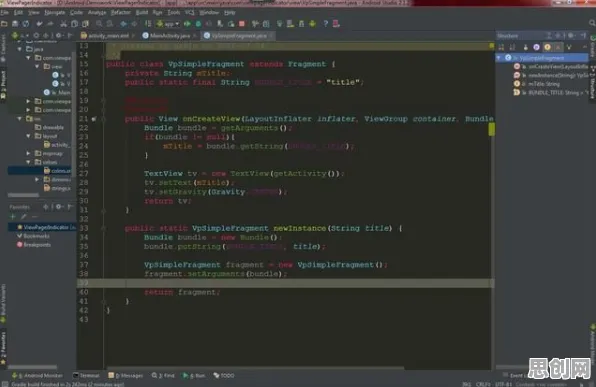Select the drawable folder
Image resolution: width=596 pixels, height=387 pixels.
pyautogui.click(x=49, y=127)
